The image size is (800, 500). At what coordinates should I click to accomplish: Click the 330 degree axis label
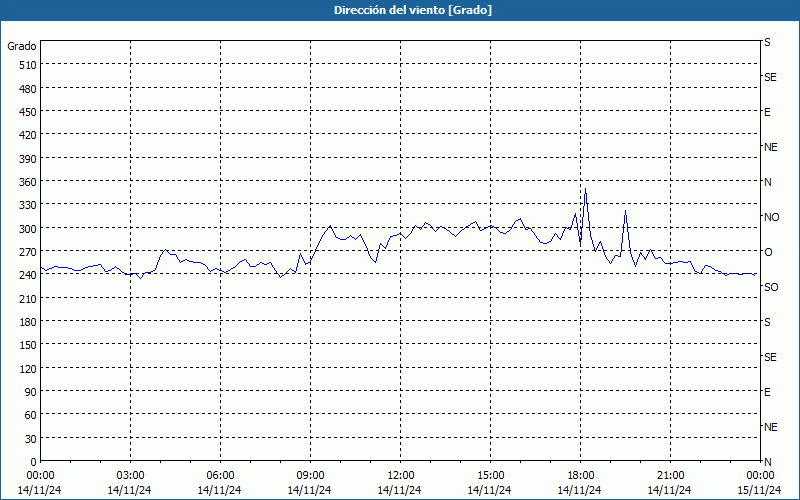(28, 205)
